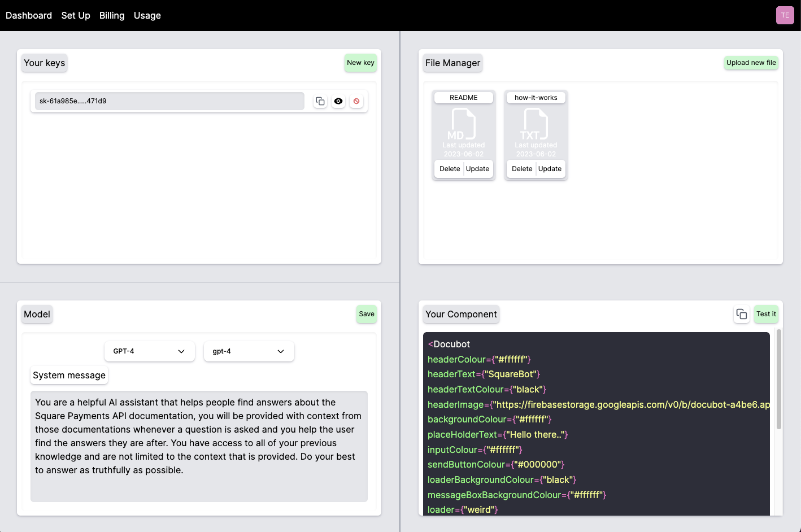
Task: Open the TE user avatar menu
Action: click(785, 15)
